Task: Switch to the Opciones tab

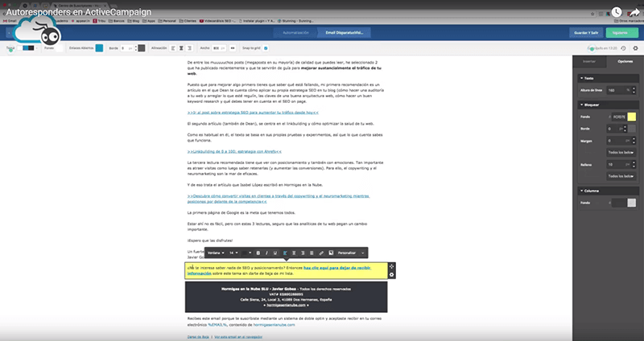Action: click(x=625, y=62)
